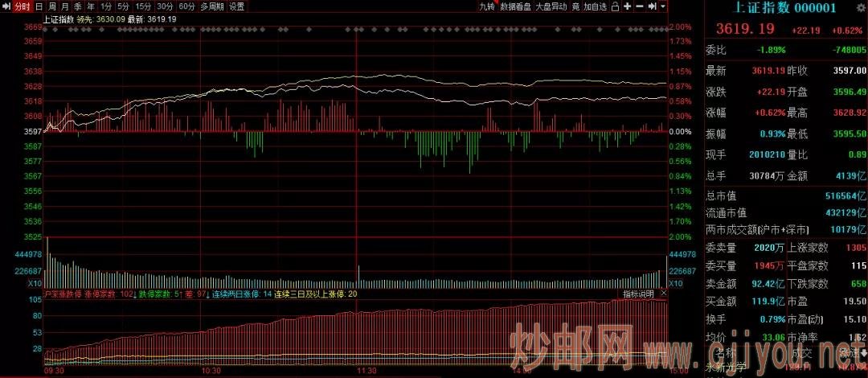The height and width of the screenshot is (378, 868).
Task: Select the 日 daily chart period
Action: click(39, 6)
